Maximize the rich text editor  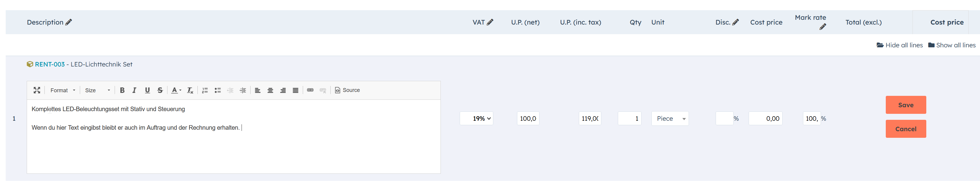(x=37, y=90)
